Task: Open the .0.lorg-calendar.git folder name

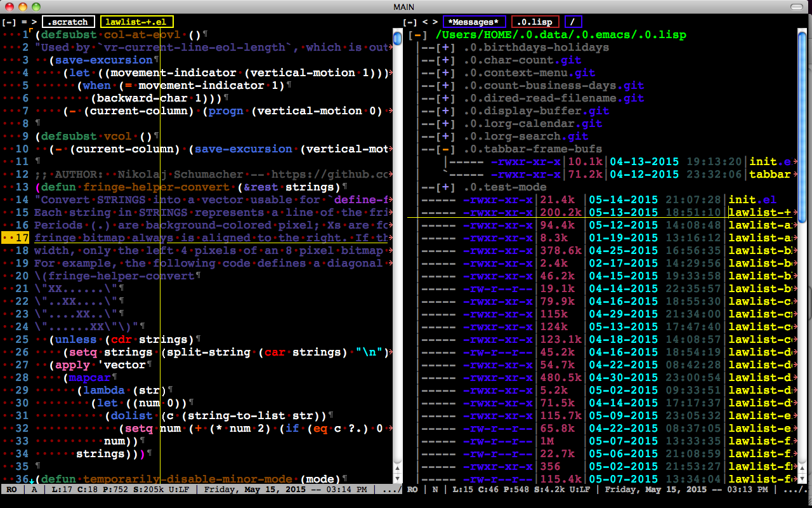Action: tap(533, 124)
